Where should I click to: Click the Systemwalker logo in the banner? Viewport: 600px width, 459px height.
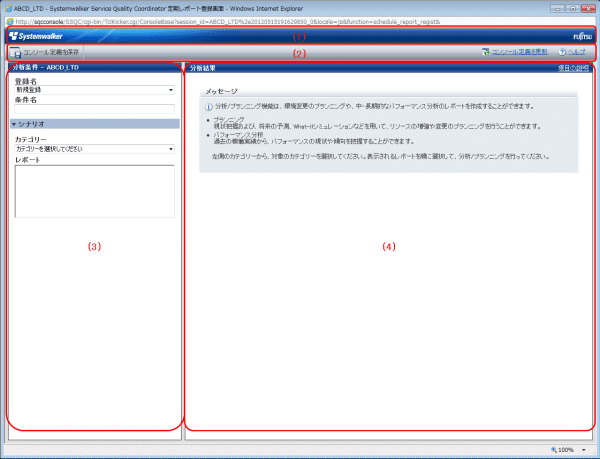[35, 35]
